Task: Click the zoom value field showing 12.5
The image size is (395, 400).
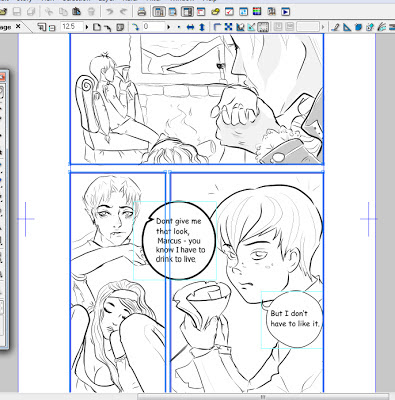Action: 71,27
